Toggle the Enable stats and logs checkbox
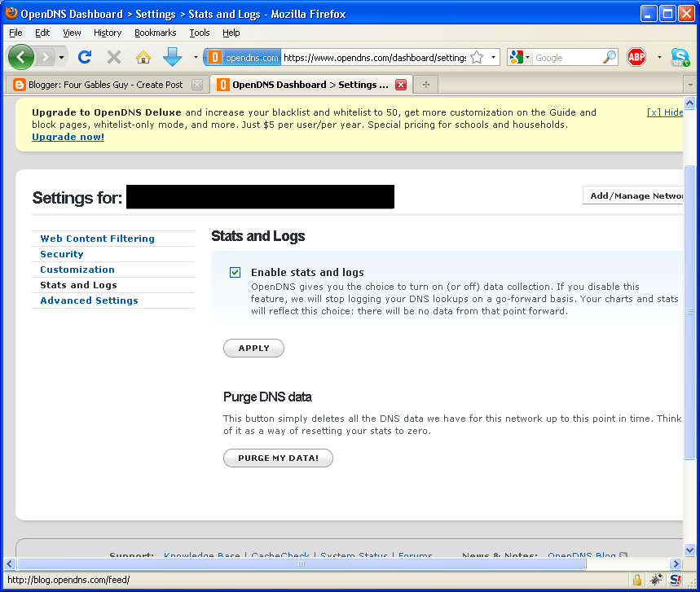Viewport: 700px width, 592px height. click(x=235, y=272)
